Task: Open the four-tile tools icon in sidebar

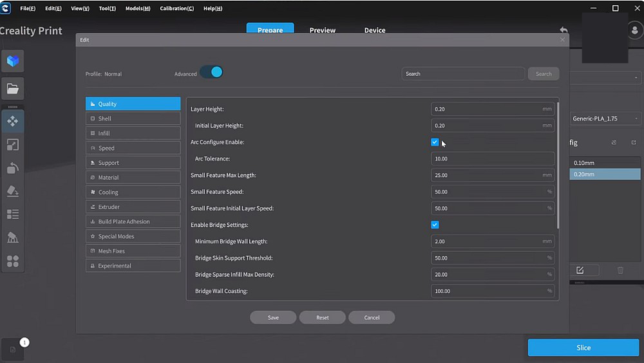Action: tap(13, 261)
